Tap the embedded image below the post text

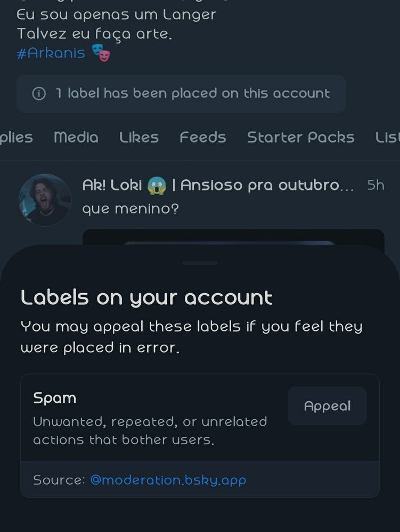[233, 237]
